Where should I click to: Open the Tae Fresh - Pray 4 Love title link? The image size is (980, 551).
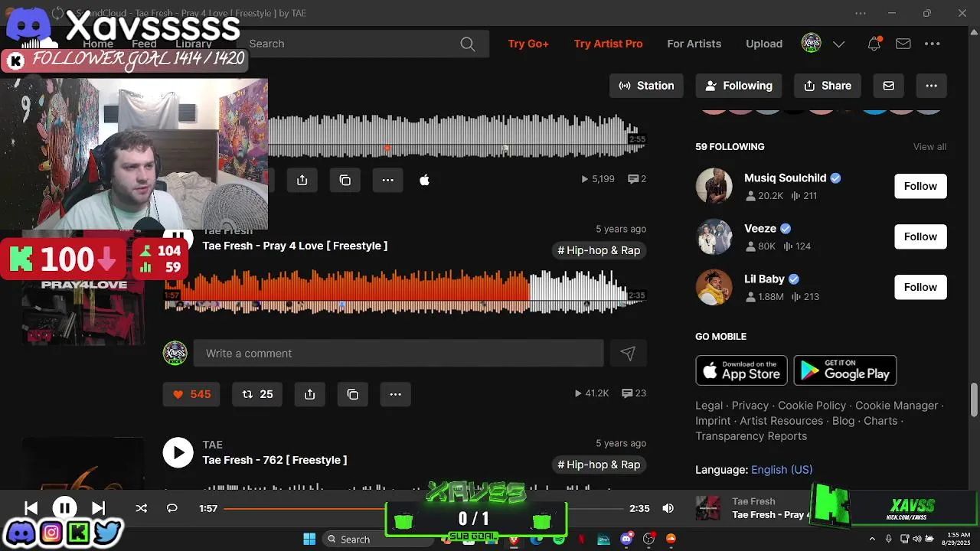point(295,246)
